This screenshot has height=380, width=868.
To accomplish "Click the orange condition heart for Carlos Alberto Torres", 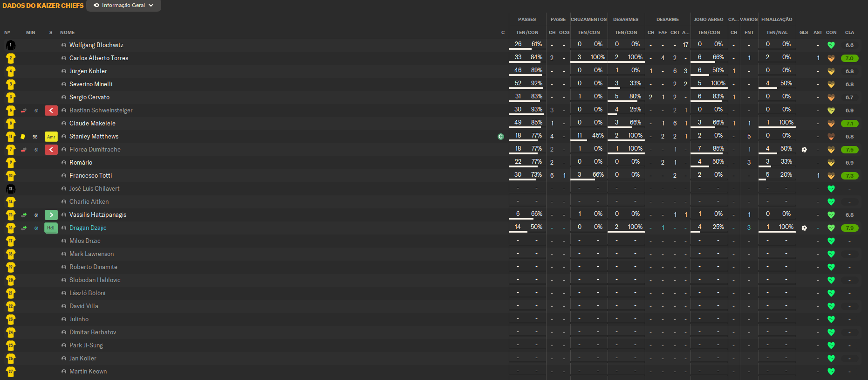I will (x=831, y=58).
